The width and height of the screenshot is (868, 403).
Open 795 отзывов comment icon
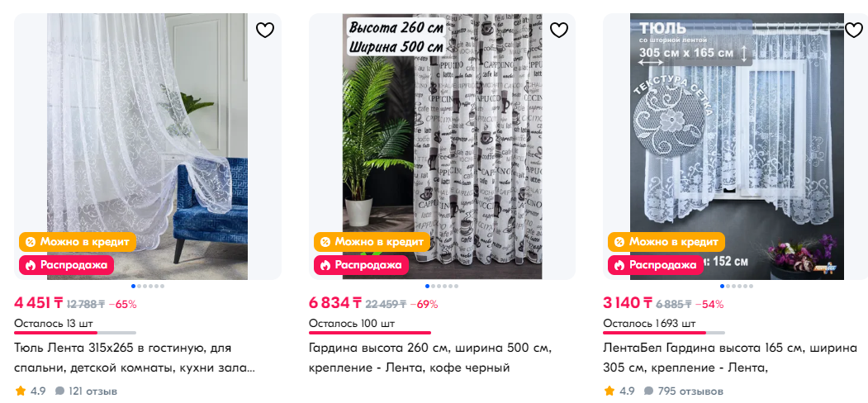(649, 391)
